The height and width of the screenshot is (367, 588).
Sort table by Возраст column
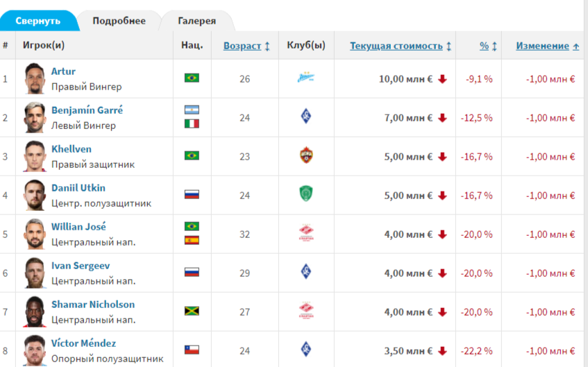point(242,46)
